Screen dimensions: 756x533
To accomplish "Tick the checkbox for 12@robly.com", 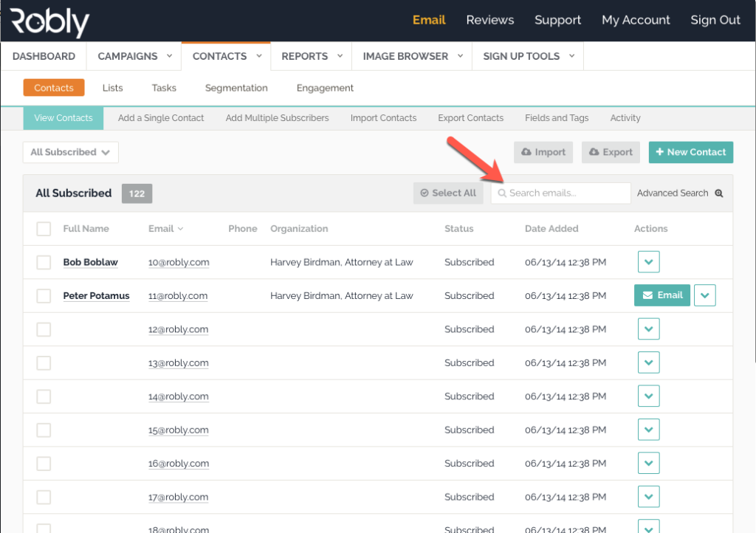I will click(x=43, y=329).
